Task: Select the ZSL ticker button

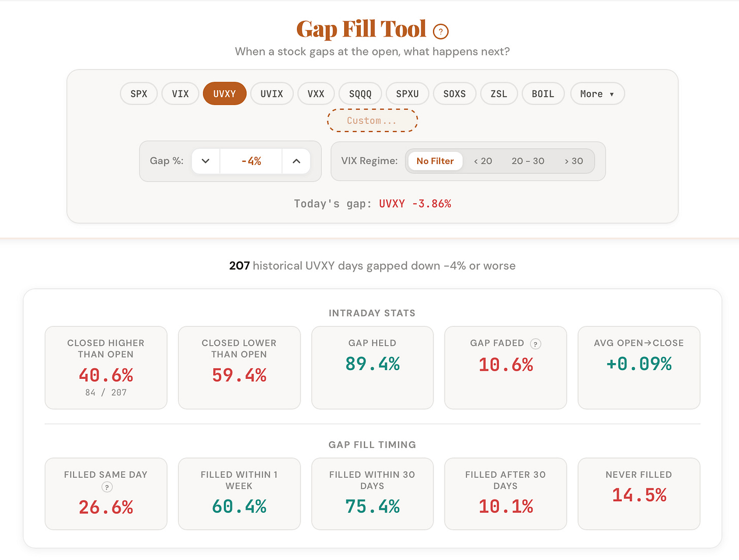Action: pyautogui.click(x=498, y=93)
